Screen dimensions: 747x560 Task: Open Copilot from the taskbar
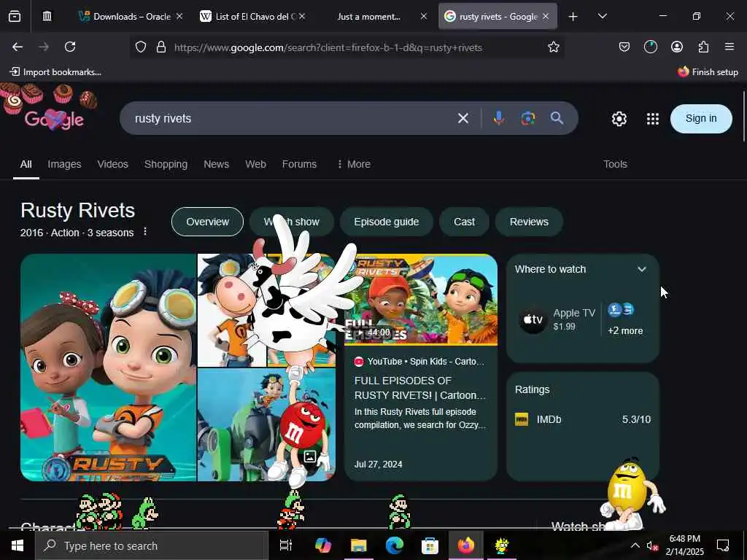[323, 545]
